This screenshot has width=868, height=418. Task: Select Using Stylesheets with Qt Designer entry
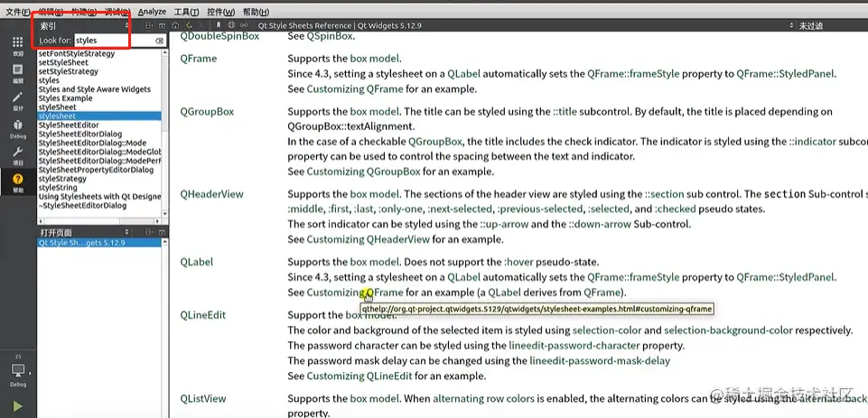pyautogui.click(x=99, y=197)
